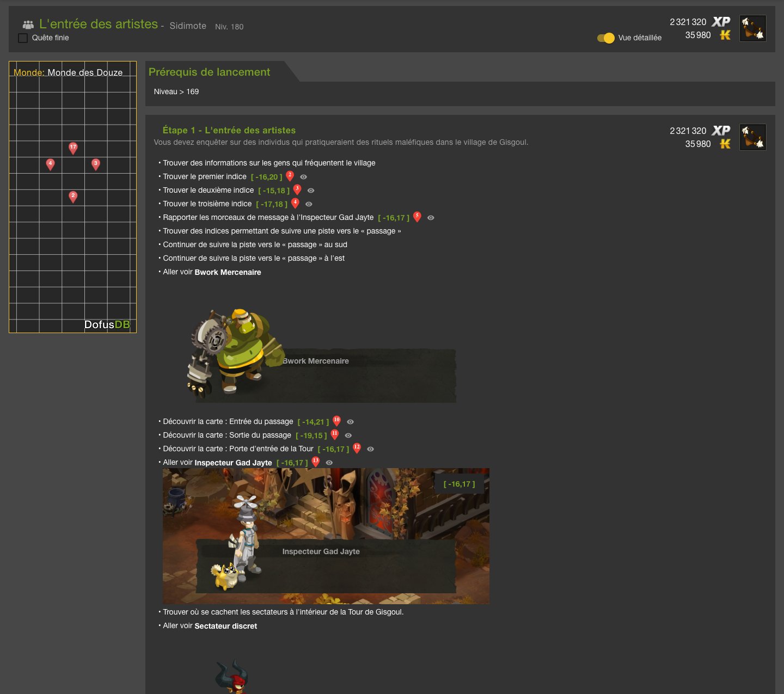This screenshot has height=694, width=784.
Task: Select map marker 2 on the world map
Action: click(x=73, y=196)
